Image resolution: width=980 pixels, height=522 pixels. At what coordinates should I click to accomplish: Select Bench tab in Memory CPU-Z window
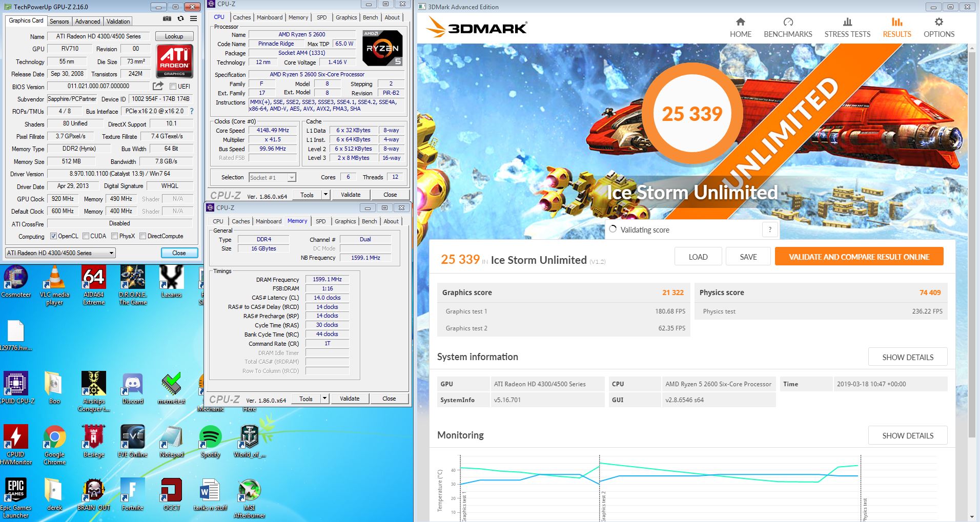pyautogui.click(x=369, y=221)
